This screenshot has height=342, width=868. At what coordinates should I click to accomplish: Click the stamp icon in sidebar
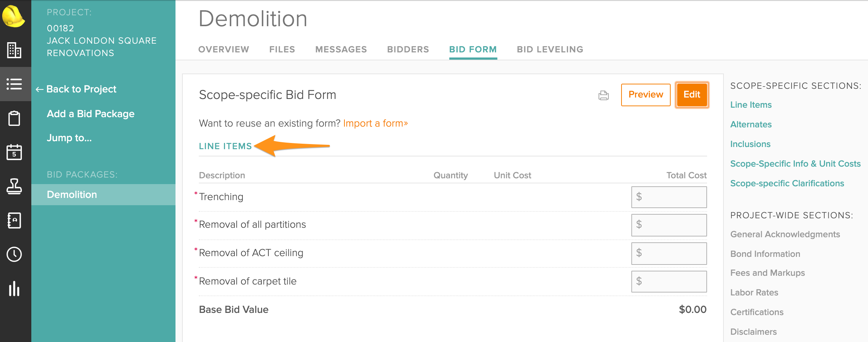(x=14, y=186)
